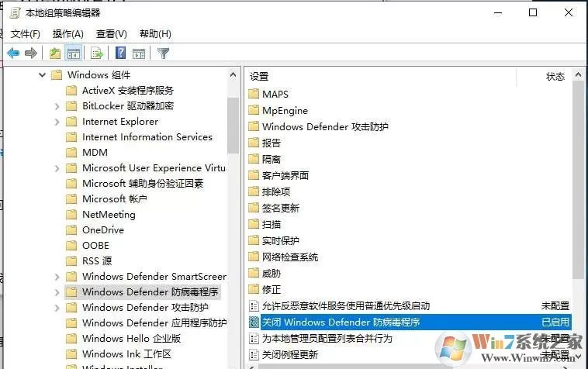Click the Back arrow toolbar icon

point(13,53)
